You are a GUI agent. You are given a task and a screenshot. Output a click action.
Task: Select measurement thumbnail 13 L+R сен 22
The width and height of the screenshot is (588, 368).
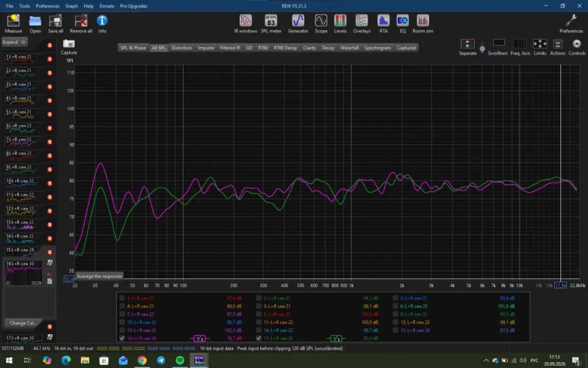[24, 224]
